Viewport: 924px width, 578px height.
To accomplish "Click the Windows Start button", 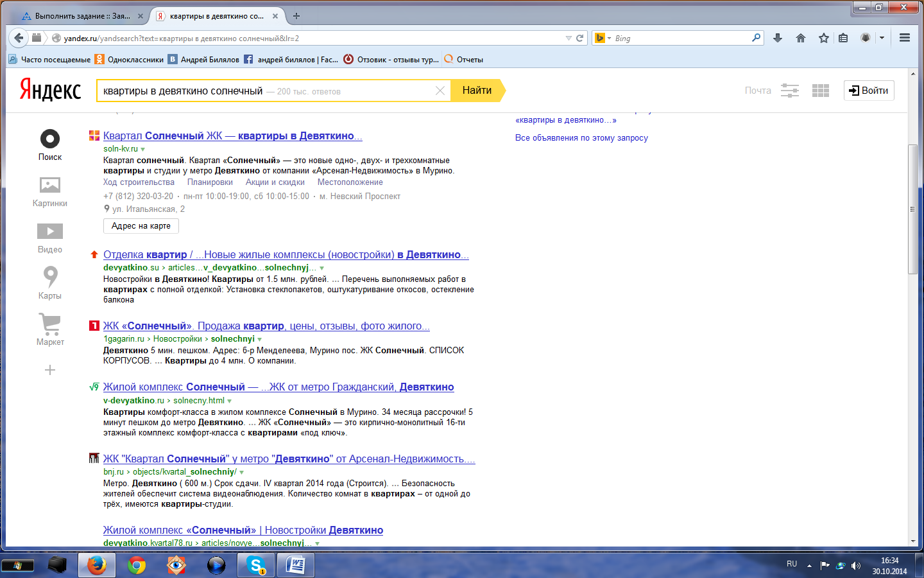I will 17,566.
